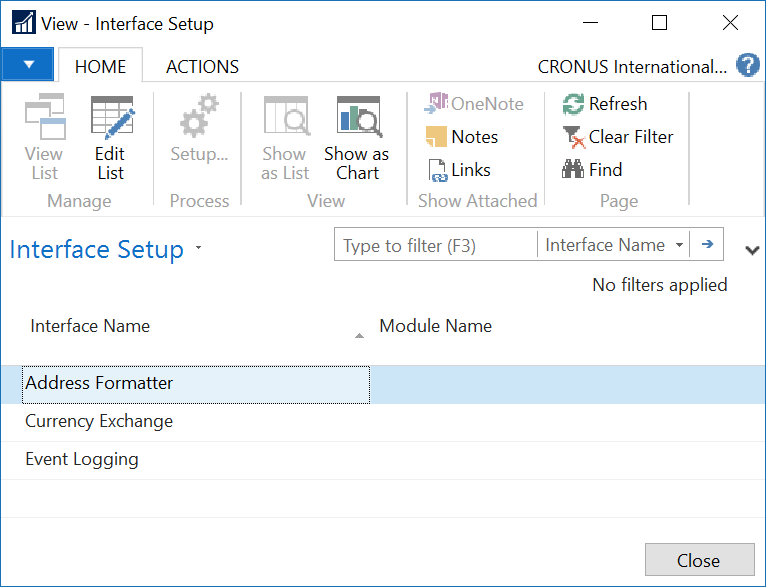766x587 pixels.
Task: Open the blue application menu dropdown
Action: [x=28, y=64]
